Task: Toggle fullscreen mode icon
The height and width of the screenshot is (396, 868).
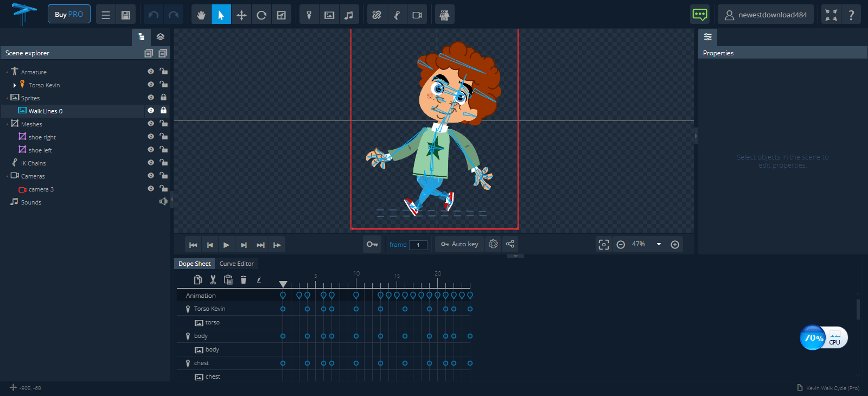Action: (831, 15)
